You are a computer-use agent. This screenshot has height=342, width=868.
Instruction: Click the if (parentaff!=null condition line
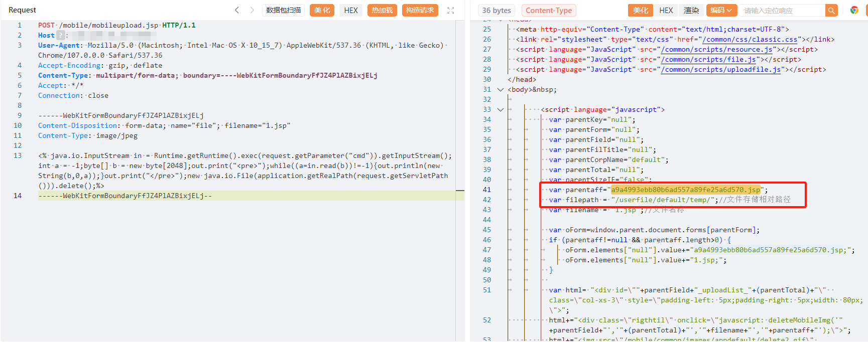[640, 240]
